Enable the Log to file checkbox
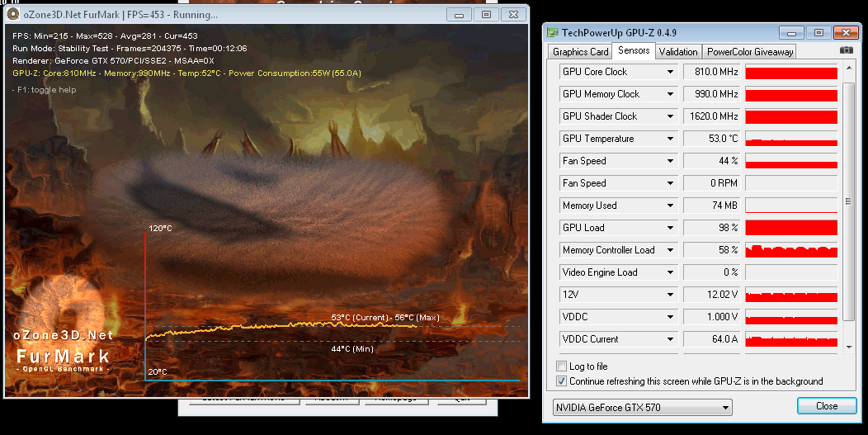Screen dimensions: 868x435 [561, 366]
